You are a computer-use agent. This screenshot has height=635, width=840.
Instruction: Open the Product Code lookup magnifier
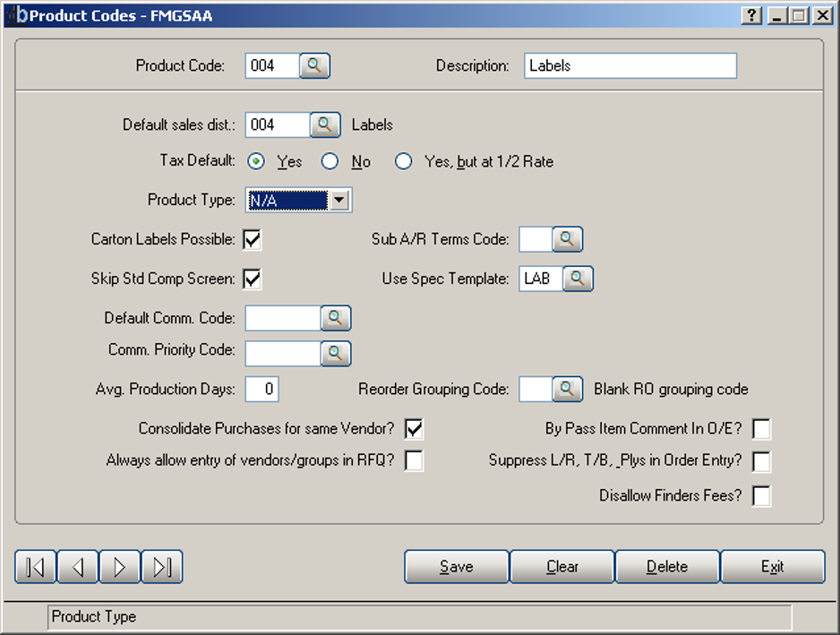coord(314,66)
